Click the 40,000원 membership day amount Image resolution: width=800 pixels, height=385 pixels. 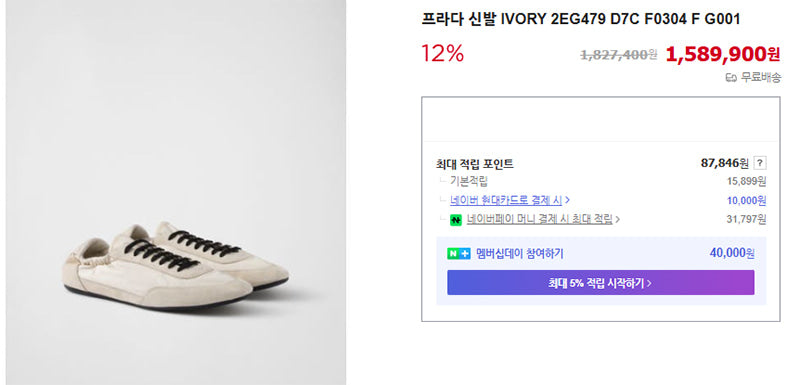[732, 253]
